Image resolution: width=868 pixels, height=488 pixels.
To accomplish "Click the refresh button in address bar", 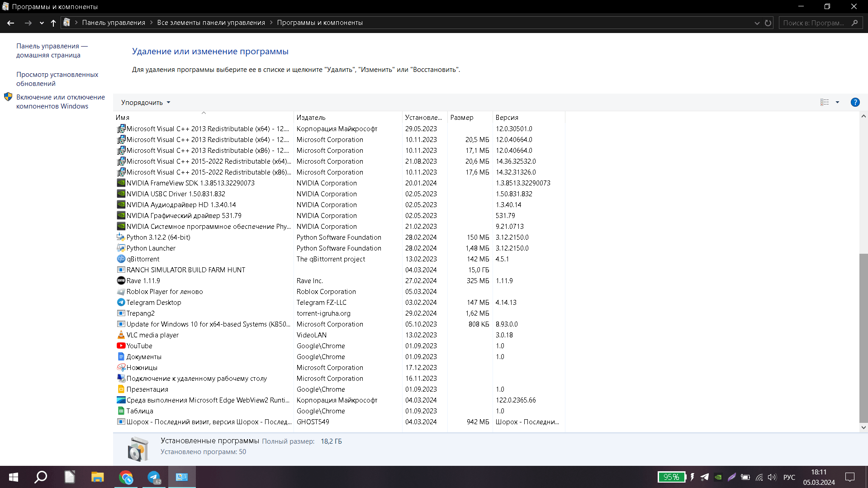I will 768,23.
